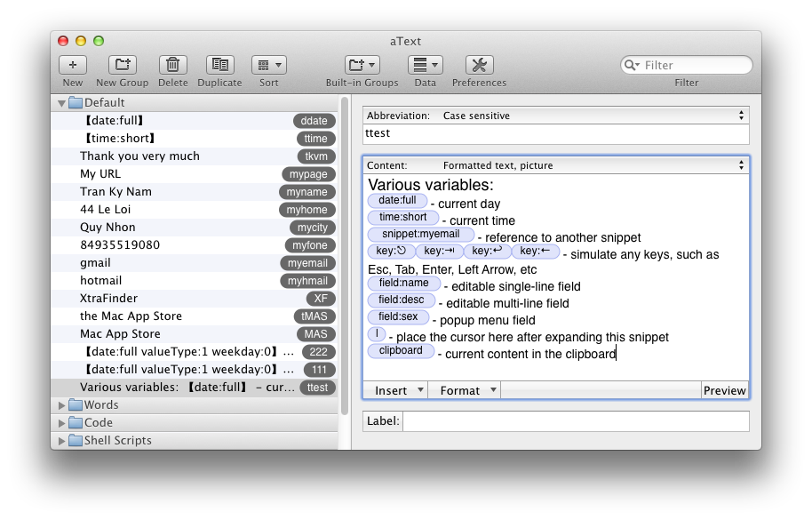This screenshot has height=520, width=812.
Task: Expand the Words group folder
Action: [61, 405]
